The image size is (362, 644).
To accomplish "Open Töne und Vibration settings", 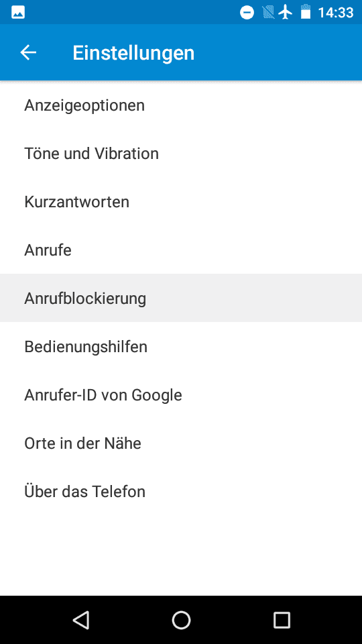I will point(181,154).
